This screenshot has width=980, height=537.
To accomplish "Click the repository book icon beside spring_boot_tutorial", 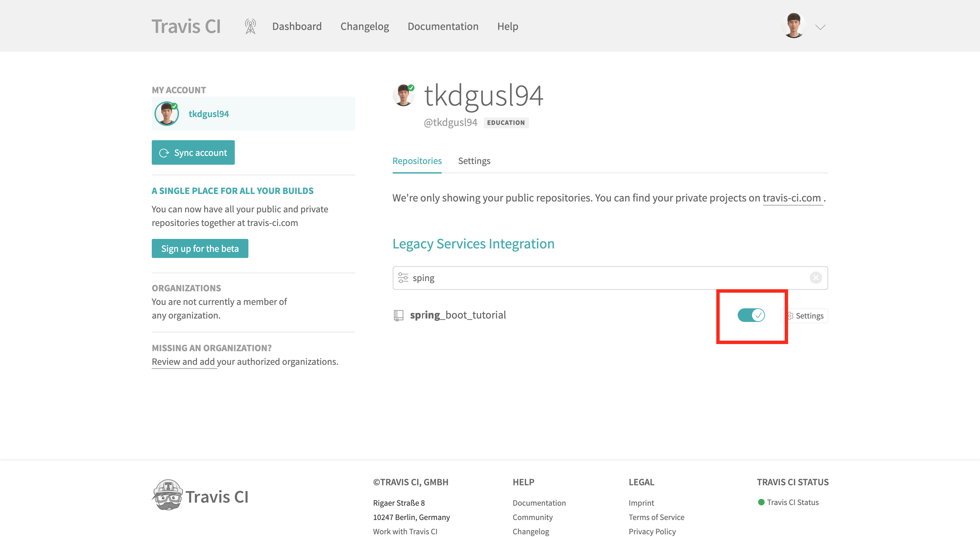I will pos(398,315).
